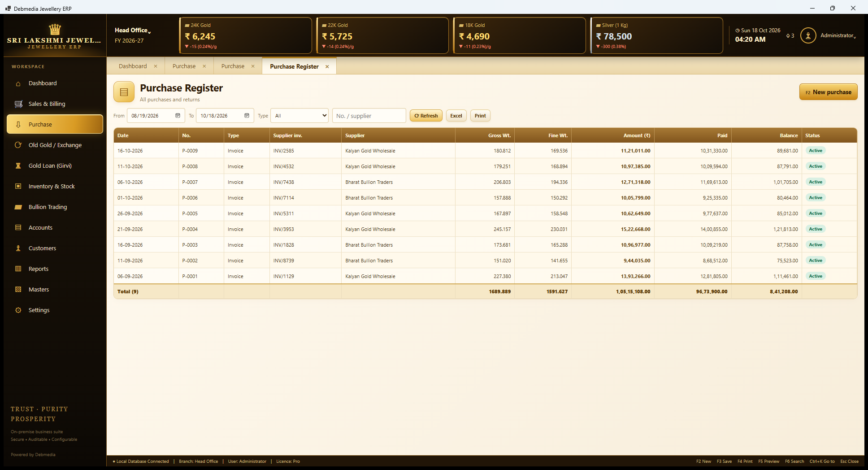Open the Silver (1 Kg) rate card
The height and width of the screenshot is (470, 868).
click(x=656, y=35)
